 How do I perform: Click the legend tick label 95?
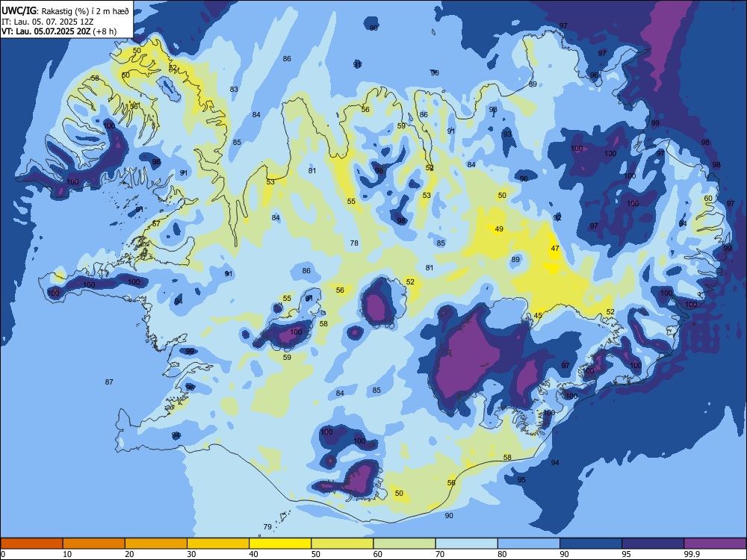click(x=626, y=554)
